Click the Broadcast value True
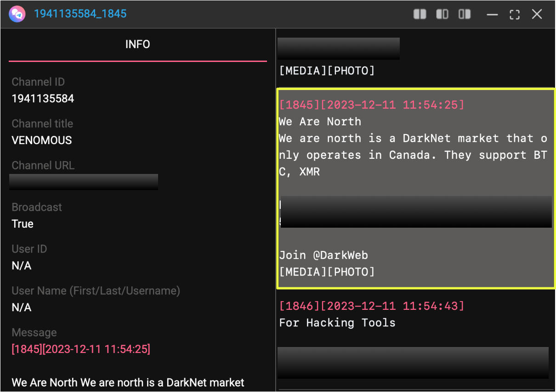The width and height of the screenshot is (556, 392). [23, 224]
